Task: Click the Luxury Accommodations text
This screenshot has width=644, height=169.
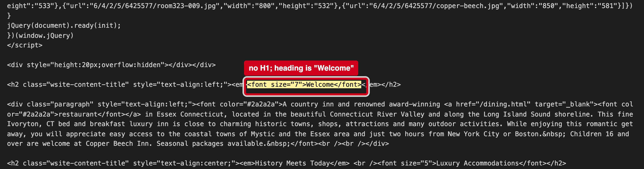Action: [477, 163]
